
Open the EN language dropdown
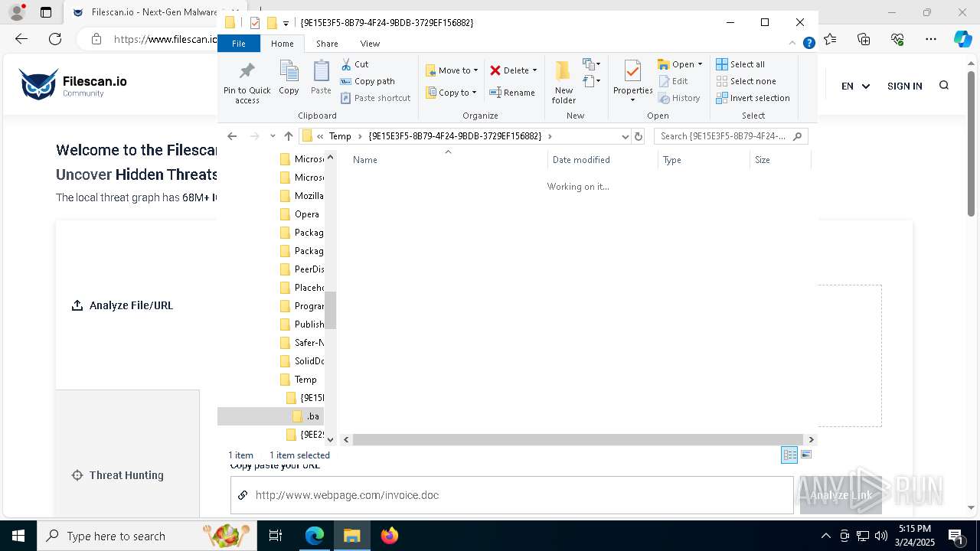coord(855,86)
